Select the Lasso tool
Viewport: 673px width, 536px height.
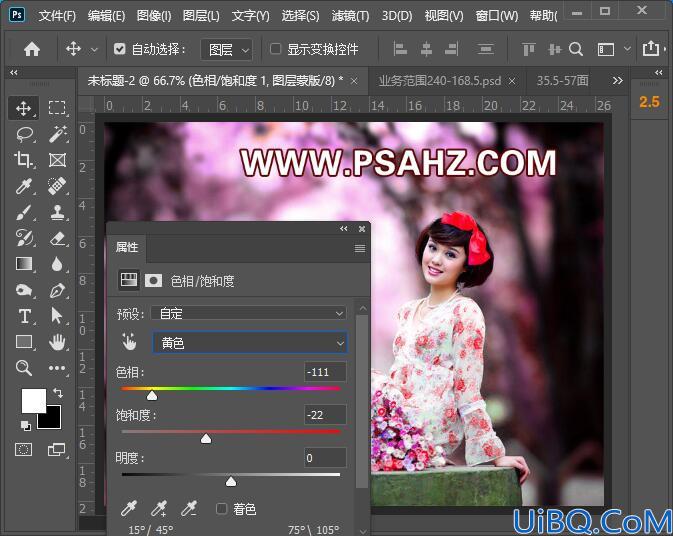pyautogui.click(x=24, y=134)
